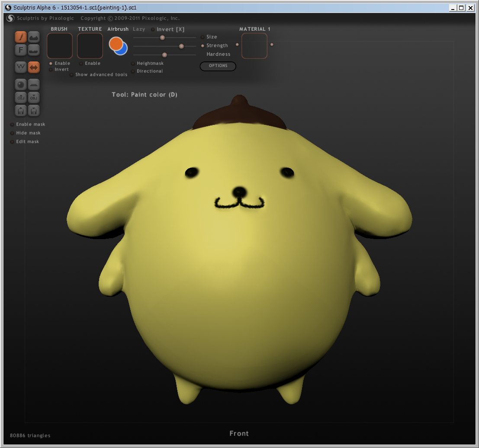This screenshot has height=448, width=479.
Task: Click the trapezoid icon beside the sphere icon
Action: pos(34,84)
